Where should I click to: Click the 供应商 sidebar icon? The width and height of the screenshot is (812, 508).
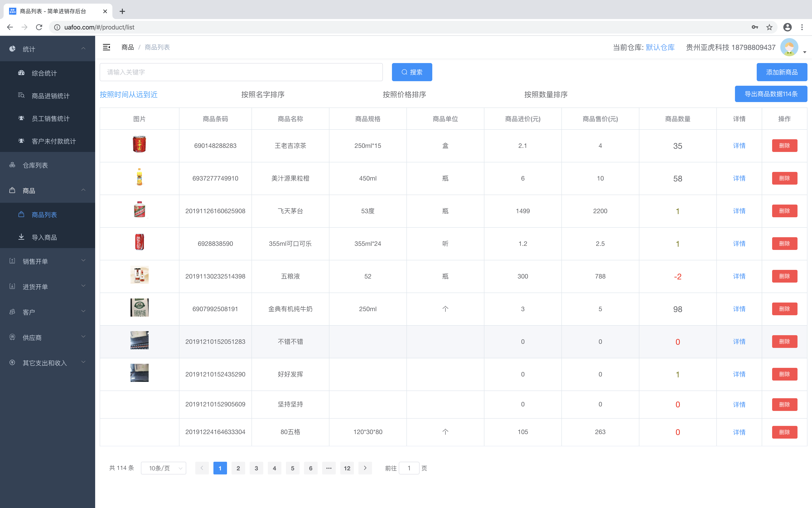[x=12, y=337]
